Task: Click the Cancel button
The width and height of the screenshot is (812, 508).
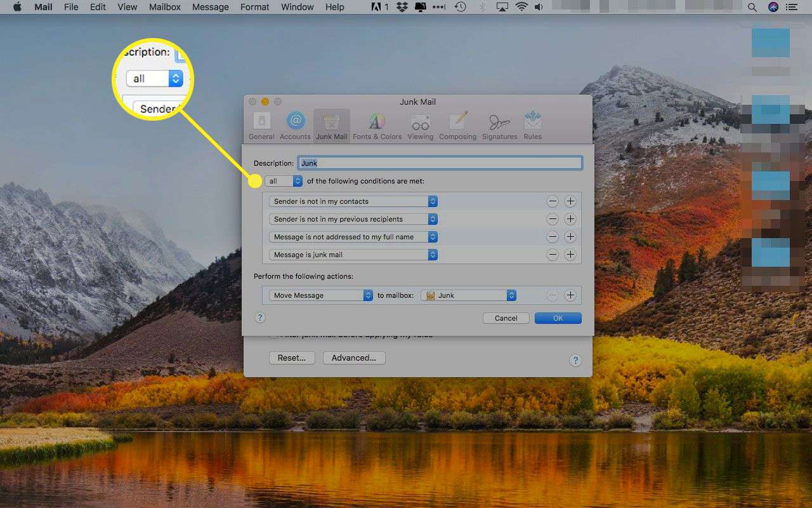Action: [x=506, y=318]
